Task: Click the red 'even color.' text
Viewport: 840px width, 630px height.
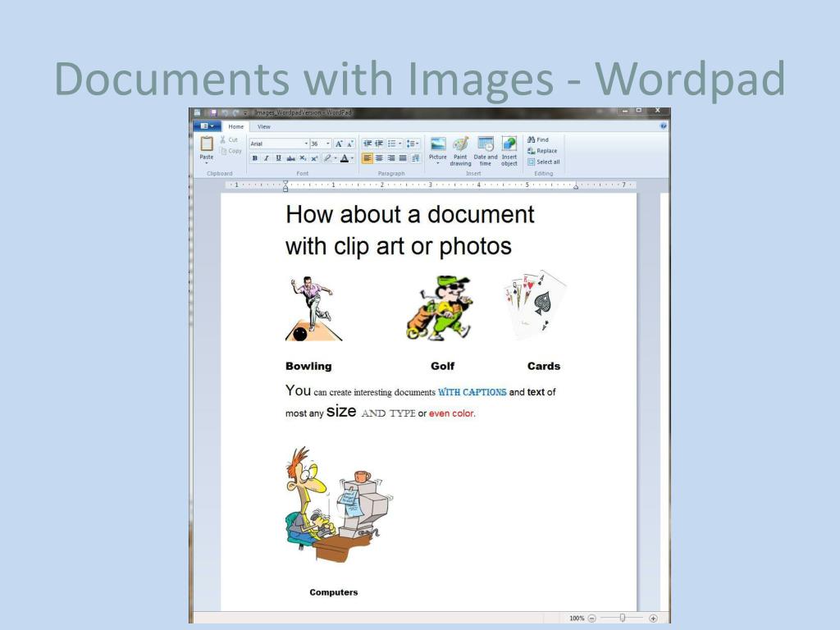Action: click(452, 413)
